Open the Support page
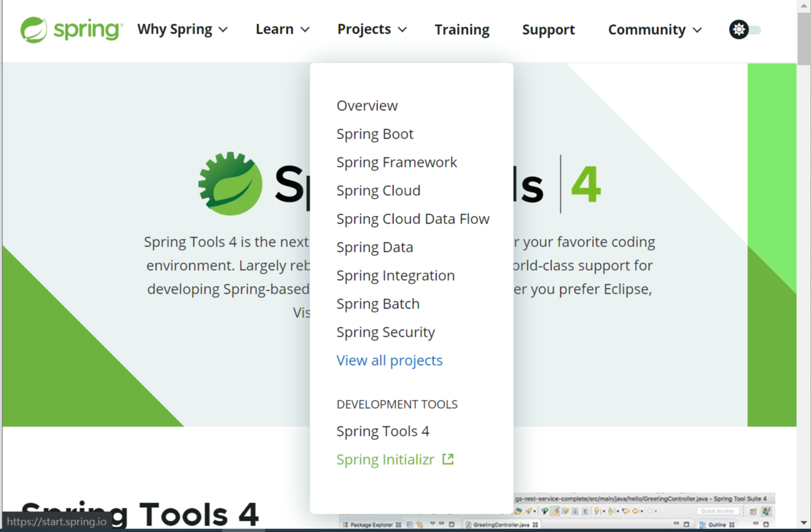This screenshot has width=811, height=532. pyautogui.click(x=548, y=29)
